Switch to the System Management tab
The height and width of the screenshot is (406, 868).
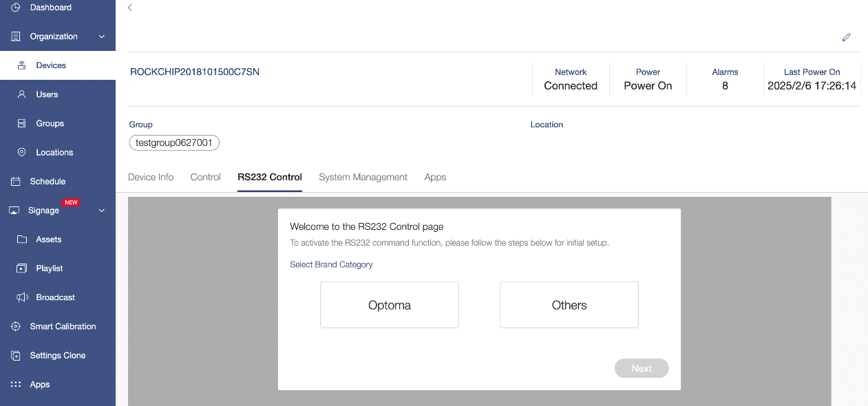pyautogui.click(x=363, y=177)
